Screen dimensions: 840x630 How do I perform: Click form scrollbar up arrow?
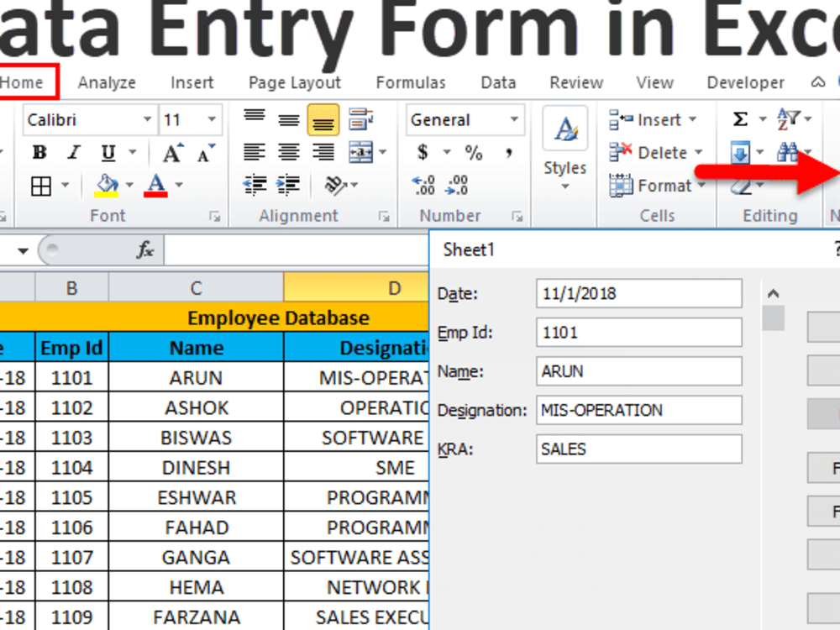tap(773, 293)
